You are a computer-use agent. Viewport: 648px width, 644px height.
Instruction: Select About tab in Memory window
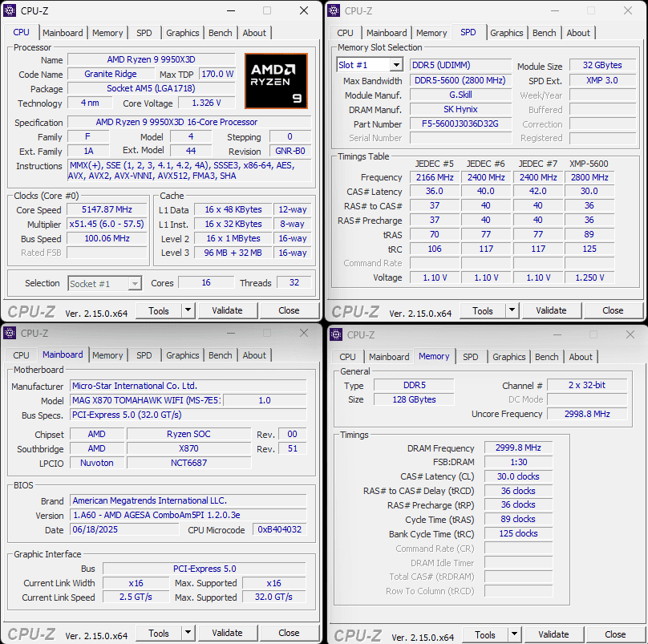coord(581,357)
